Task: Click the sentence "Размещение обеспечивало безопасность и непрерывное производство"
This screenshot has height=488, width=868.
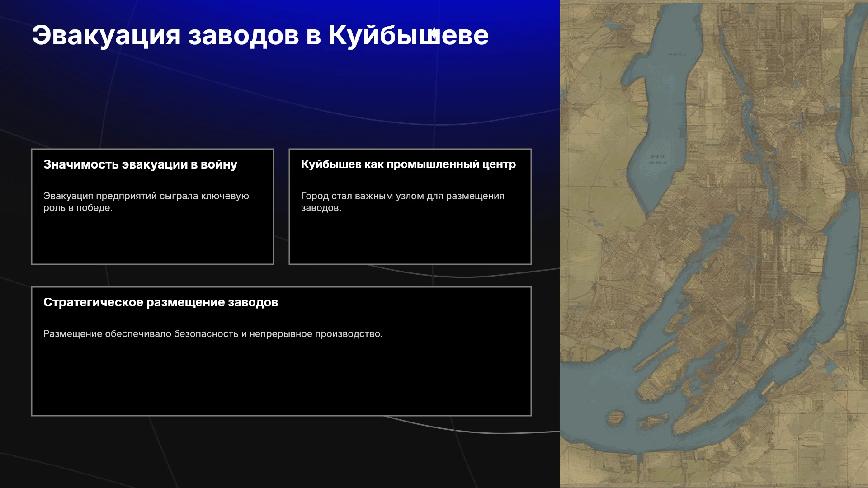Action: pyautogui.click(x=213, y=334)
